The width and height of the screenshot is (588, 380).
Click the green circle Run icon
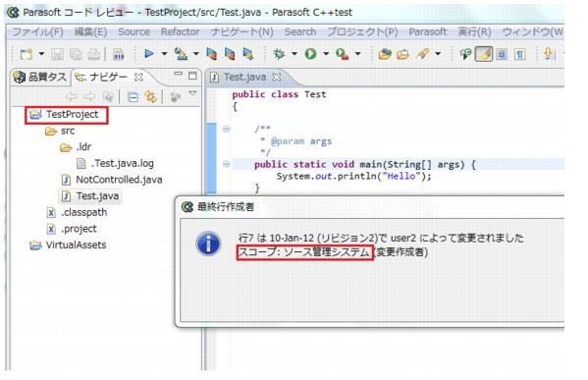tap(310, 54)
